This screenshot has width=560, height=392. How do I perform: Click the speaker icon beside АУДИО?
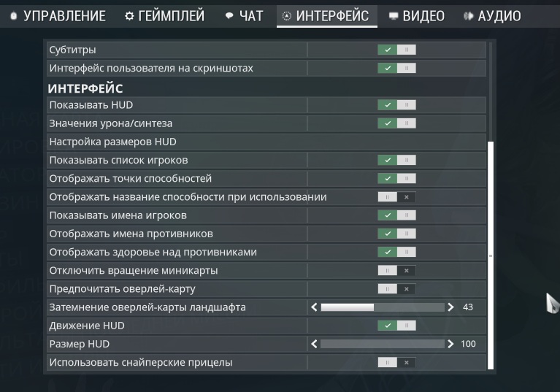[468, 16]
